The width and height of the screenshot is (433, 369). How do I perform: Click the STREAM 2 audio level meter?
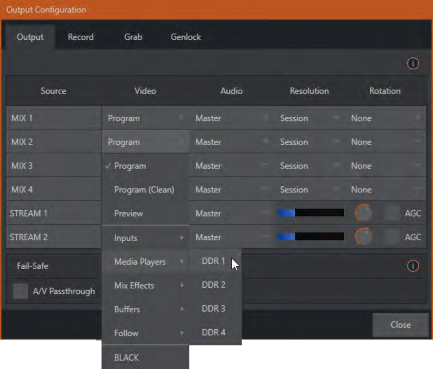pyautogui.click(x=311, y=236)
